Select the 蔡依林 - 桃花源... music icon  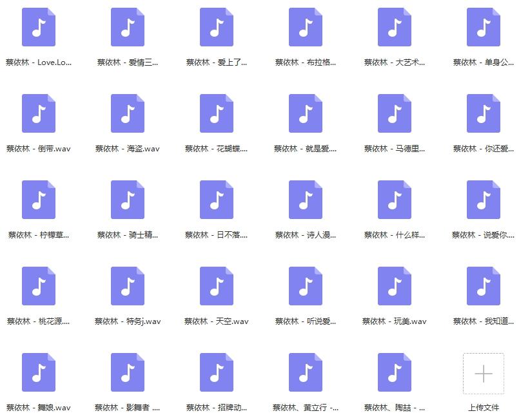pyautogui.click(x=39, y=286)
